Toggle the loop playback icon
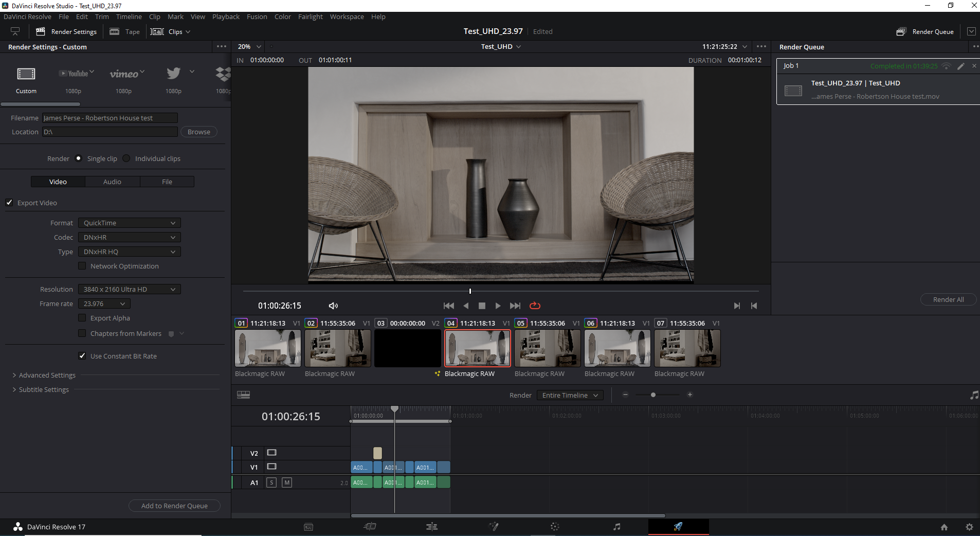 535,306
